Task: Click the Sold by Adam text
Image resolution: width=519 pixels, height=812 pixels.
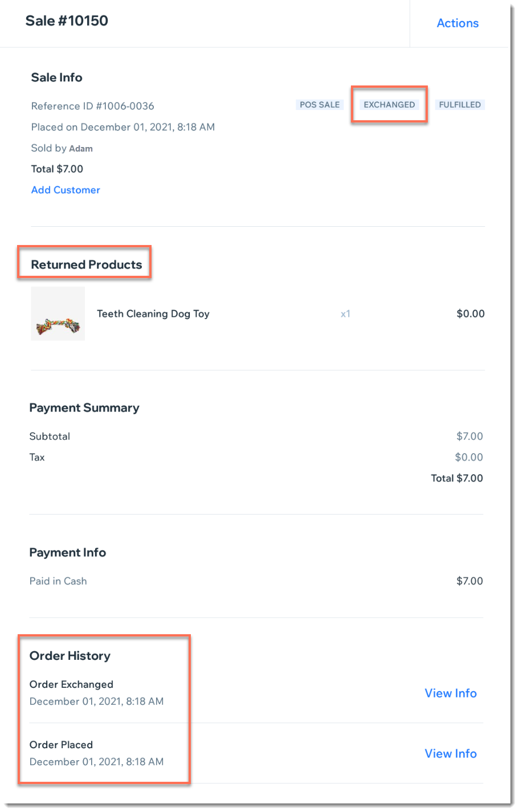Action: (62, 148)
